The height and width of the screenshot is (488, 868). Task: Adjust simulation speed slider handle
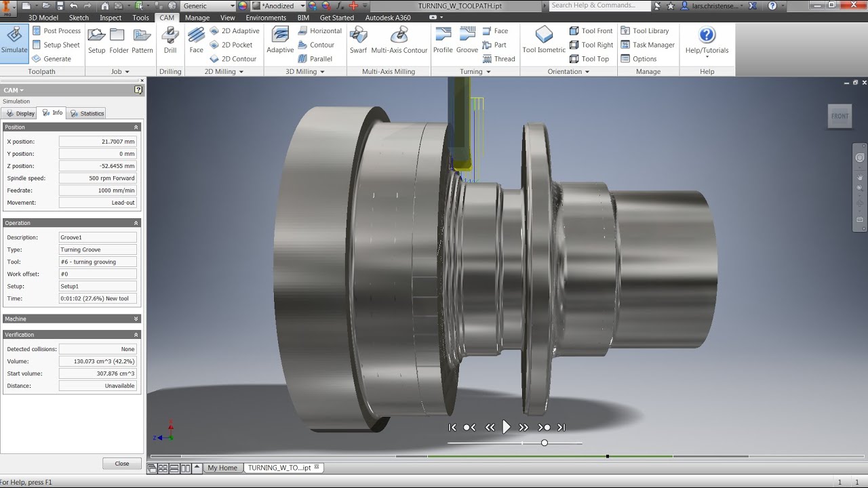544,443
